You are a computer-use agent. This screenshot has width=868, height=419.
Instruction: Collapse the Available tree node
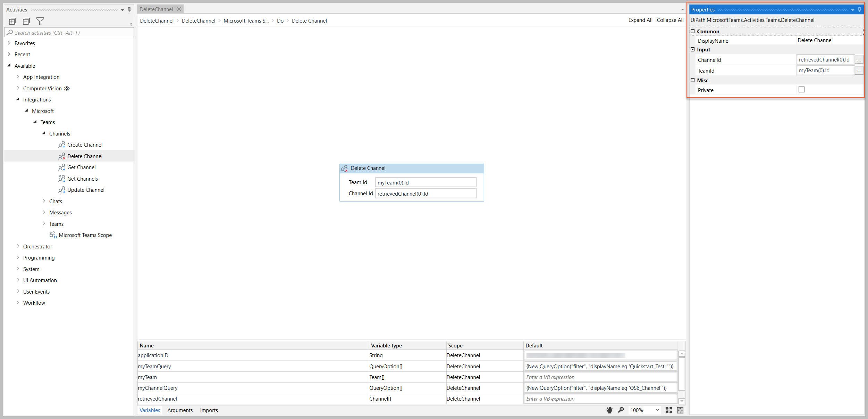(x=9, y=65)
